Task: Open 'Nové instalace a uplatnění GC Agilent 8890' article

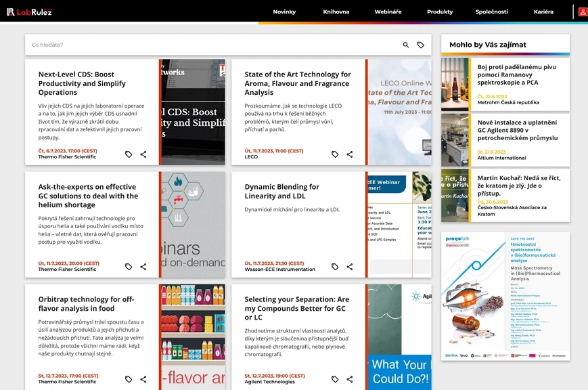Action: [518, 130]
